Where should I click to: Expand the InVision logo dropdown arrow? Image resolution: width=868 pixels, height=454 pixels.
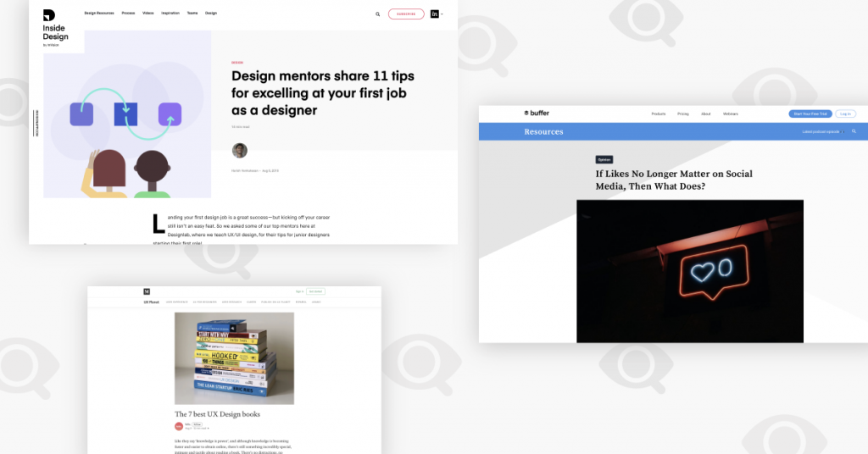[442, 14]
